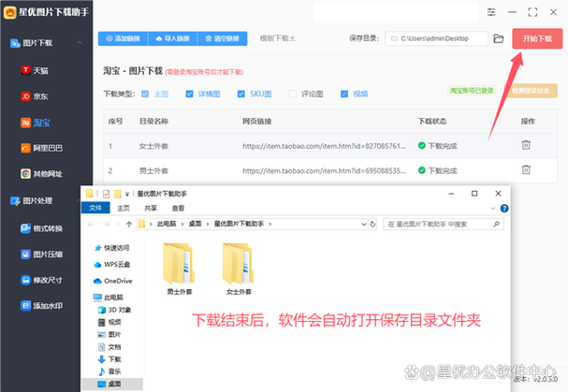This screenshot has width=568, height=392.
Task: Click the 模板下载 link
Action: [x=278, y=38]
